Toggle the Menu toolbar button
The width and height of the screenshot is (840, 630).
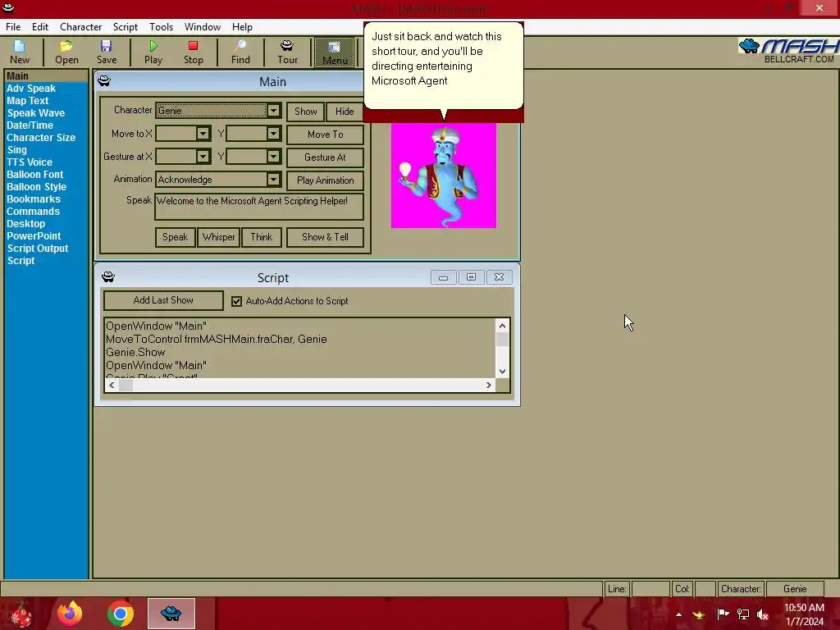pyautogui.click(x=335, y=52)
